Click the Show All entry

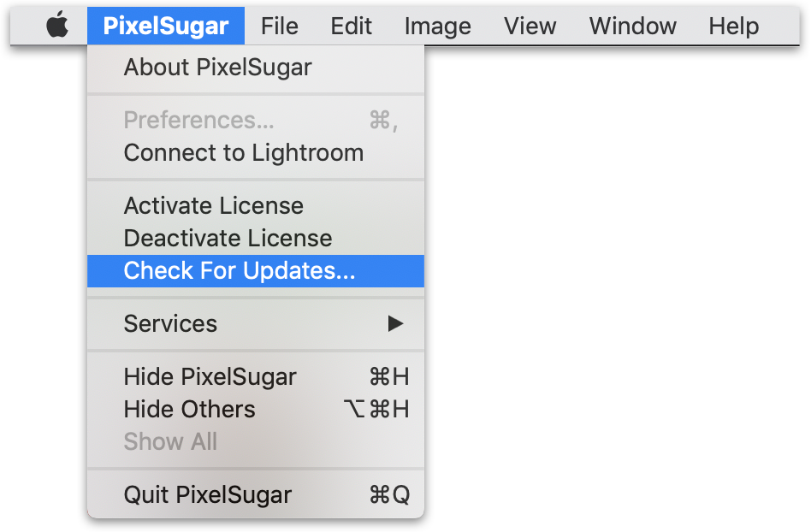point(171,442)
